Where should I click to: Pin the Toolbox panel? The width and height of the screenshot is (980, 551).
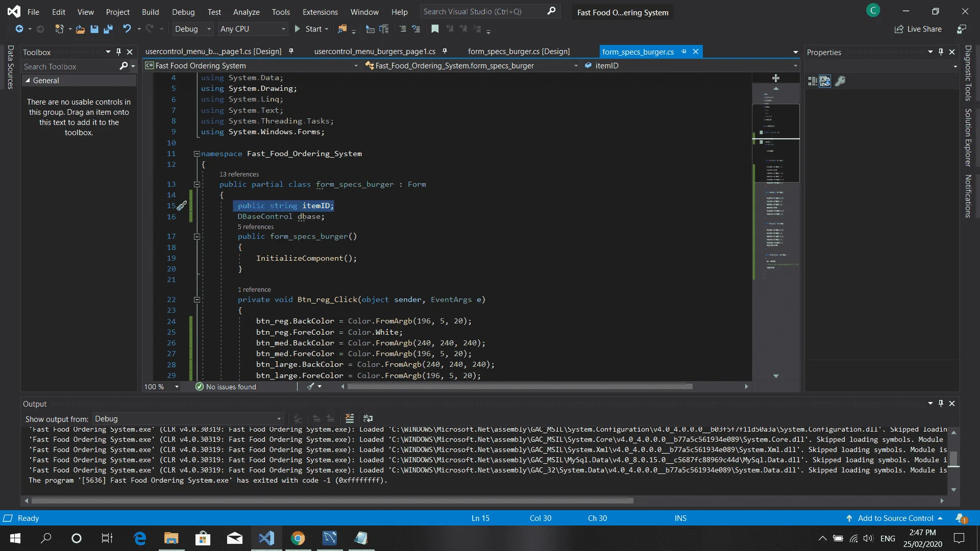(118, 52)
